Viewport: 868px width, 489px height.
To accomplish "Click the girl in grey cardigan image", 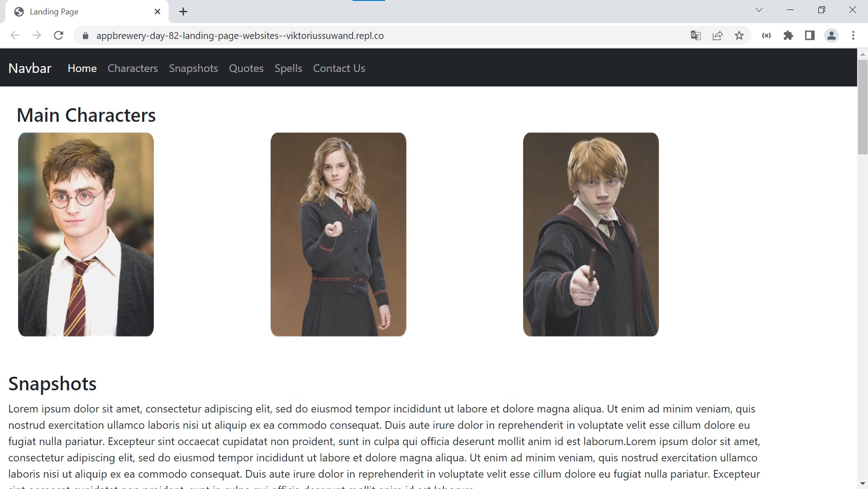I will tap(339, 235).
